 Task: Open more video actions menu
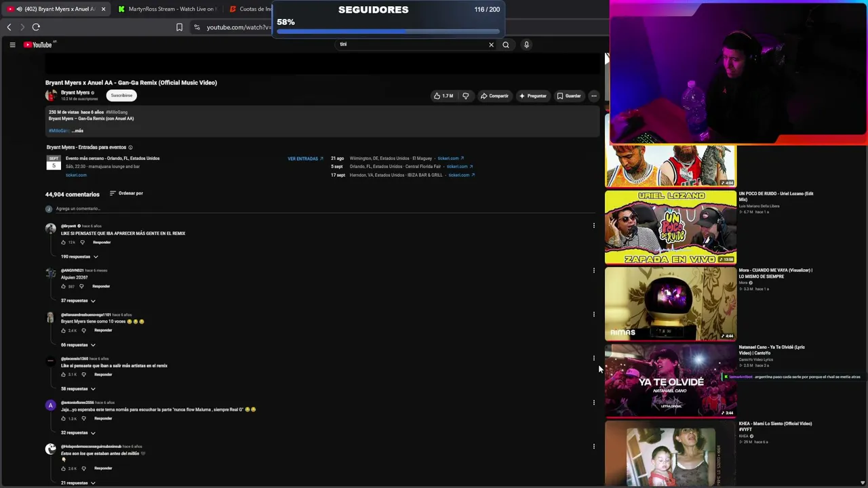click(x=594, y=96)
